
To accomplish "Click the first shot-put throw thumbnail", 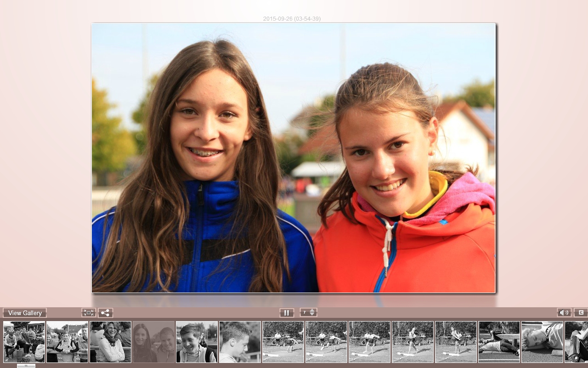I will 283,342.
